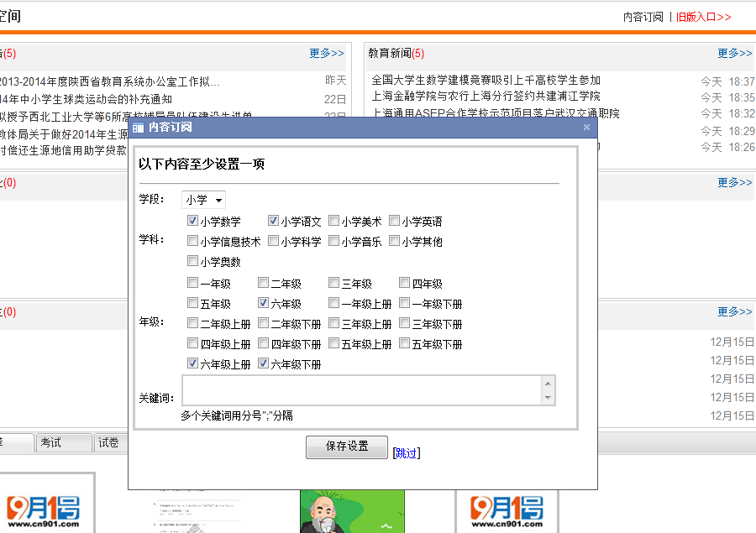The image size is (756, 533).
Task: Tick the 小学奥数 checkbox
Action: (192, 262)
